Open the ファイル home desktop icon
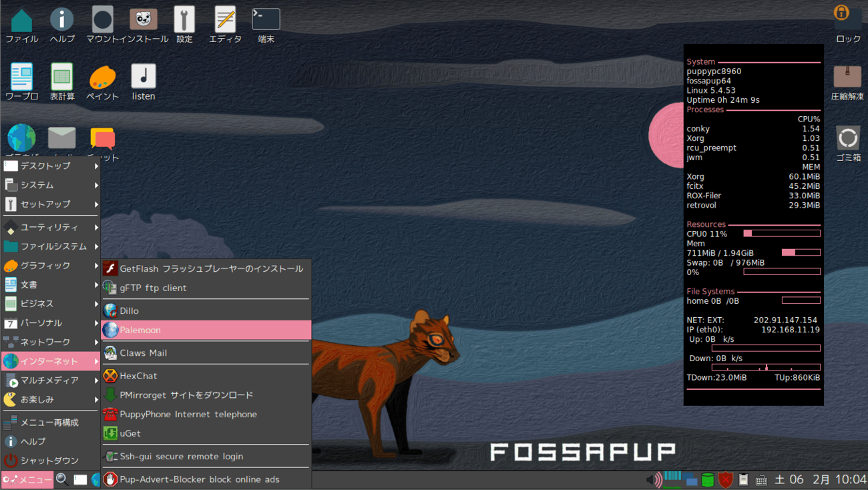 click(x=21, y=19)
